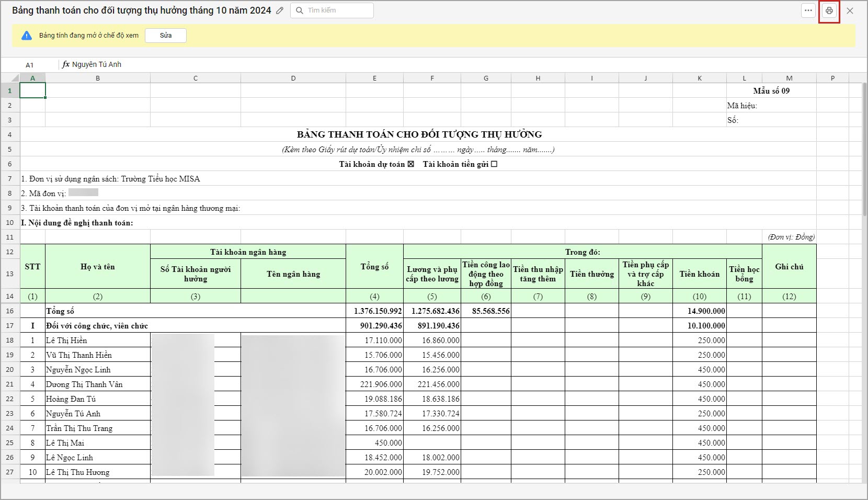Viewport: 868px width, 500px height.
Task: Select column M header
Action: [789, 78]
